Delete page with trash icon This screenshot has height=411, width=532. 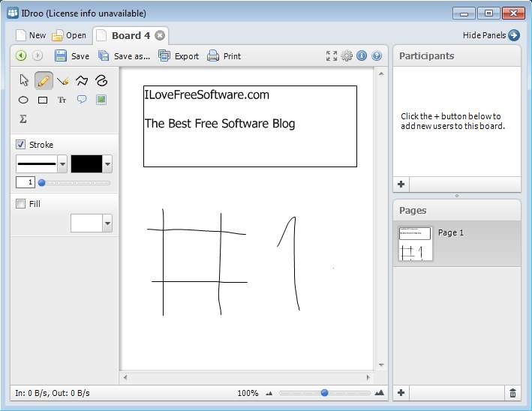512,393
